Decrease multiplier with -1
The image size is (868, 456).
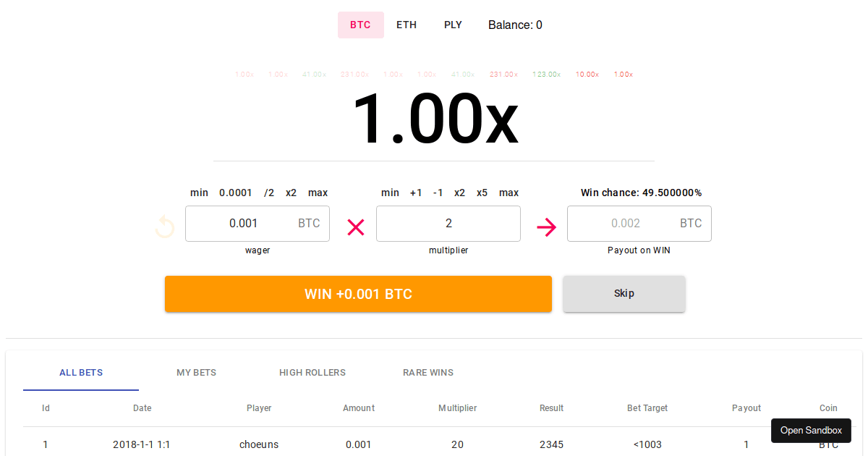[438, 193]
